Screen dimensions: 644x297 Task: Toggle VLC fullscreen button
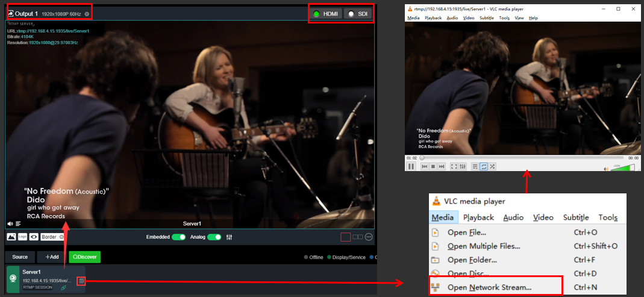point(454,166)
